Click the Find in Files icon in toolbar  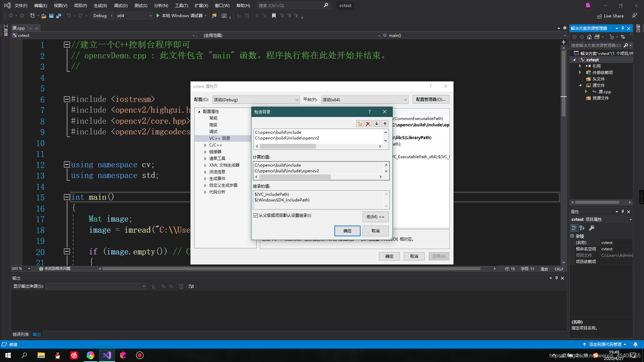coord(214,16)
